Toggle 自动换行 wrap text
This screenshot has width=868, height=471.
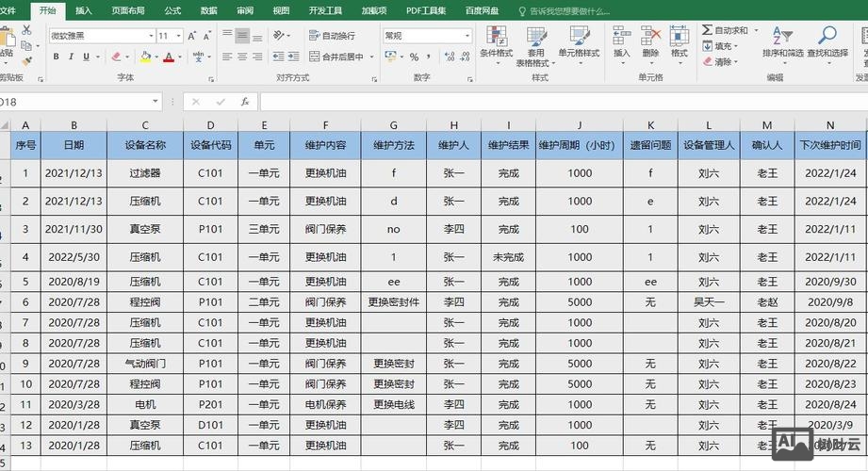coord(332,36)
